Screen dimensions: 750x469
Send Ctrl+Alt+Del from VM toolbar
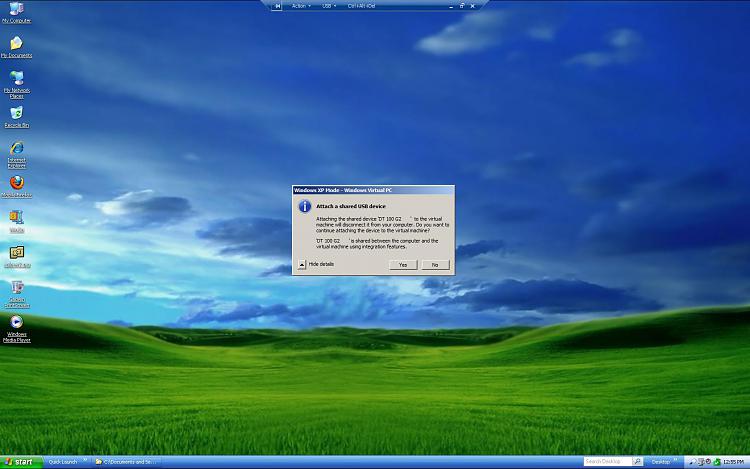point(361,6)
